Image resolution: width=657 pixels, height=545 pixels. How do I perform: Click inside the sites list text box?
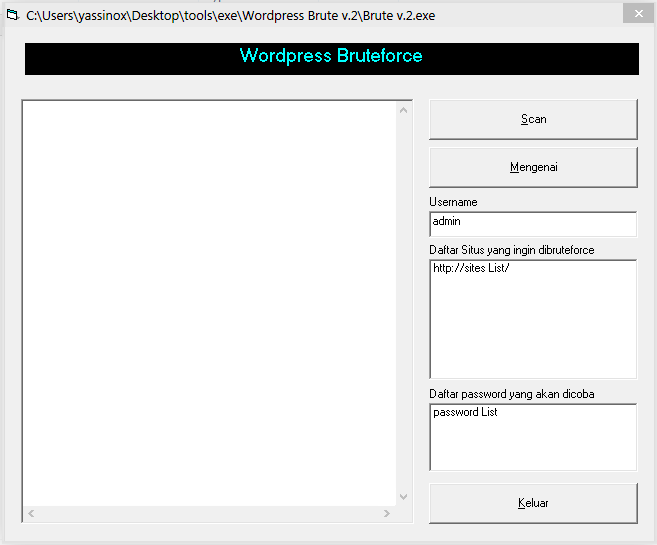pos(533,319)
